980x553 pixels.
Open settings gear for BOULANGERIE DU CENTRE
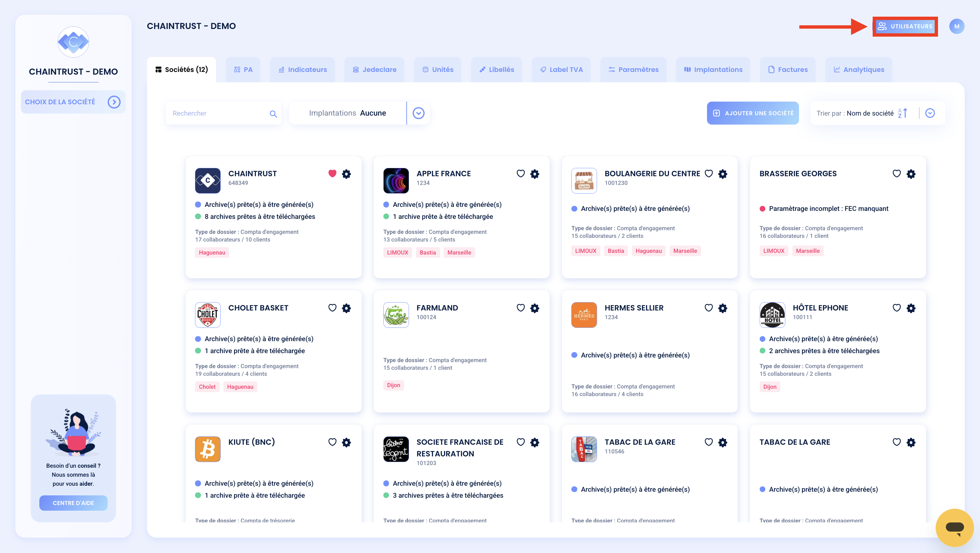[x=722, y=174]
